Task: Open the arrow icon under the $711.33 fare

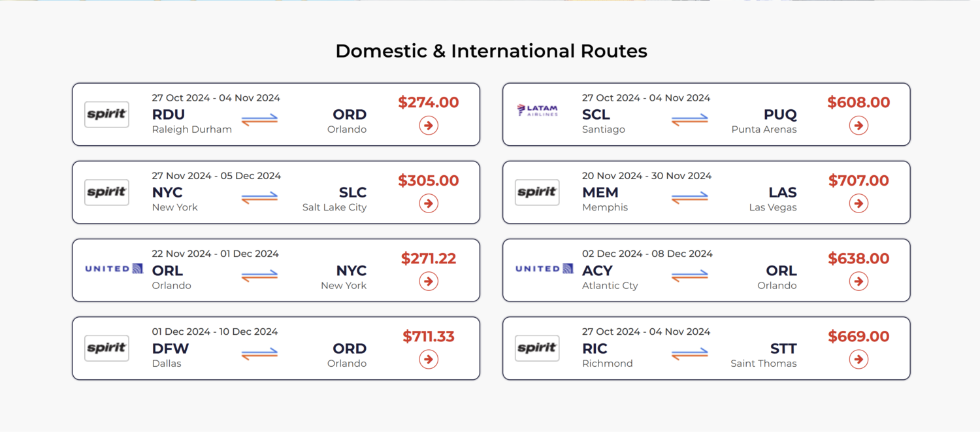Action: 429,359
